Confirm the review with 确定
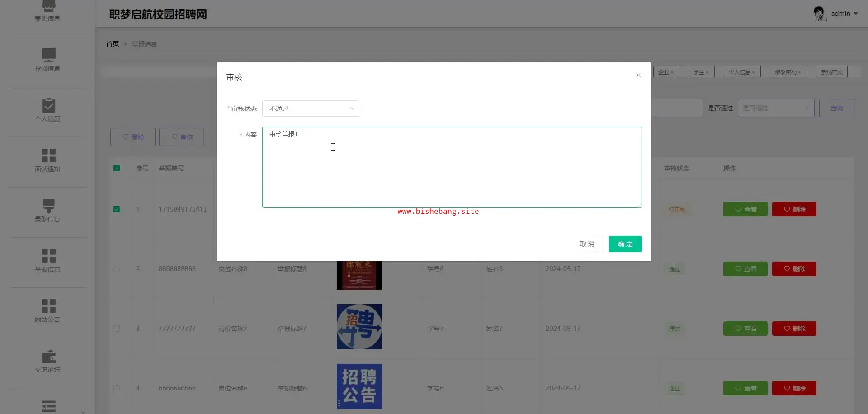 (625, 244)
